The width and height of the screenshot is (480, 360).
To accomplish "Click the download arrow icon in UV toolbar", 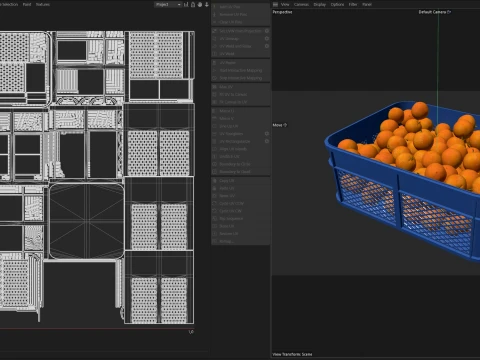I will point(207,4).
